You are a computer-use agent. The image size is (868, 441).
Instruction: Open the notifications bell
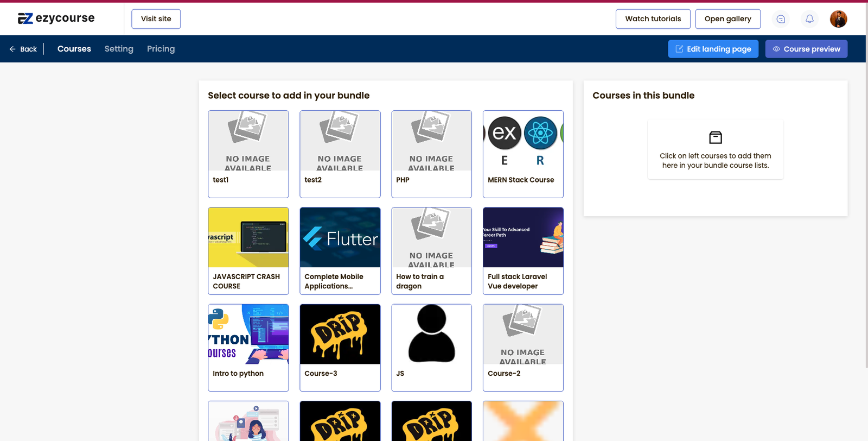[x=809, y=19]
